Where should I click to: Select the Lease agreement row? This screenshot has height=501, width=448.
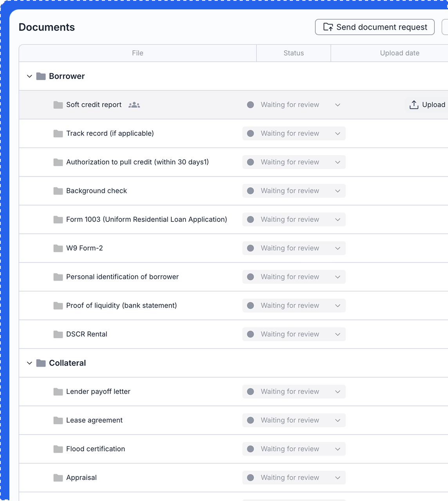tap(94, 420)
